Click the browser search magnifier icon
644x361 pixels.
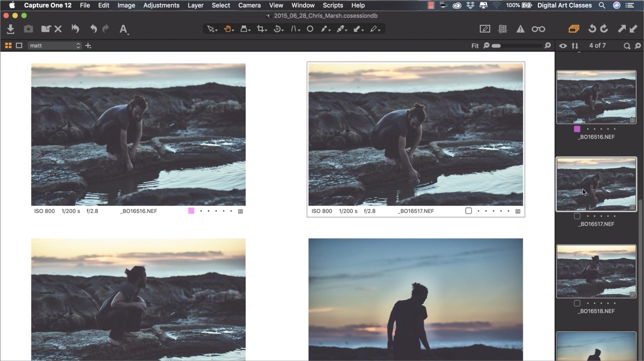(627, 46)
